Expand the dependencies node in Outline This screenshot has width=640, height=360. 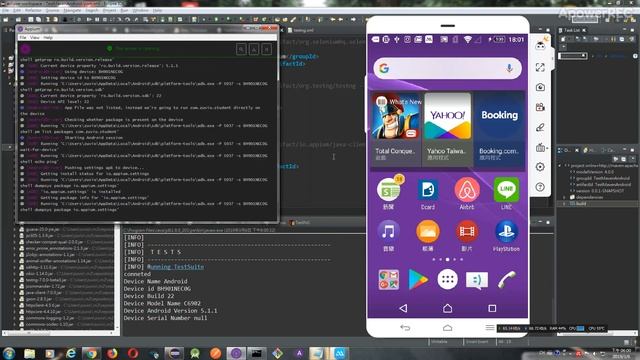[565, 197]
